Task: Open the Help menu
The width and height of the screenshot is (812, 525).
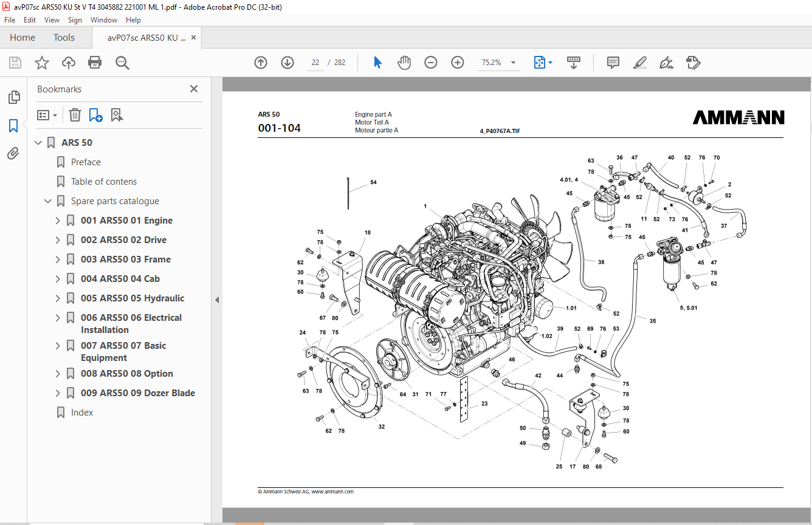Action: click(133, 20)
